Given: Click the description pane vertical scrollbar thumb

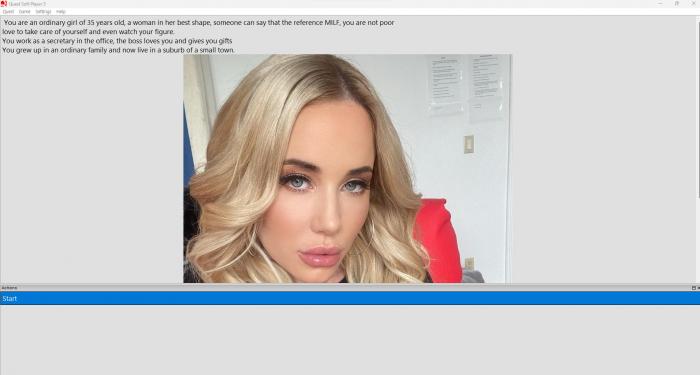Looking at the screenshot, I should tap(698, 109).
